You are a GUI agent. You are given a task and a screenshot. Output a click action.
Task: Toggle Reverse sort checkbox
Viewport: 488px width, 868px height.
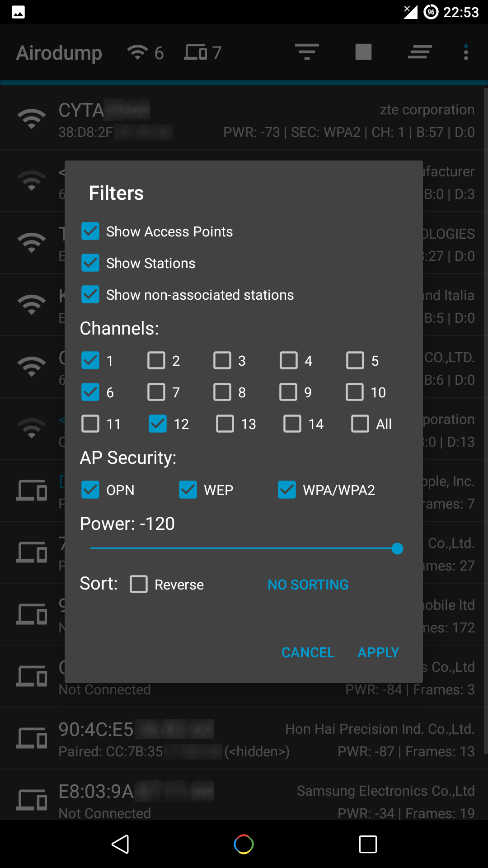click(x=139, y=584)
